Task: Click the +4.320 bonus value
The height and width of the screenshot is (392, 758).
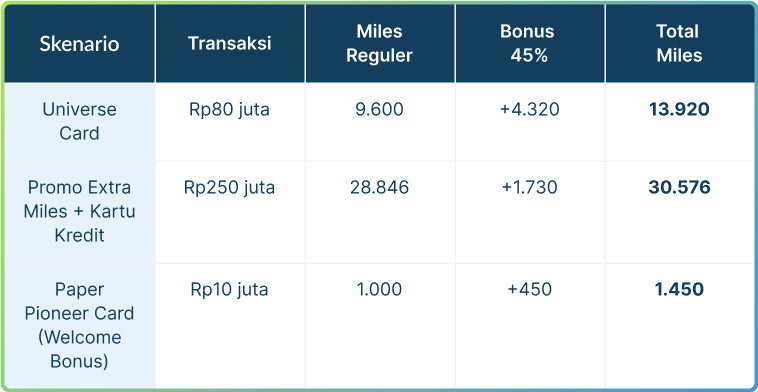Action: coord(529,109)
